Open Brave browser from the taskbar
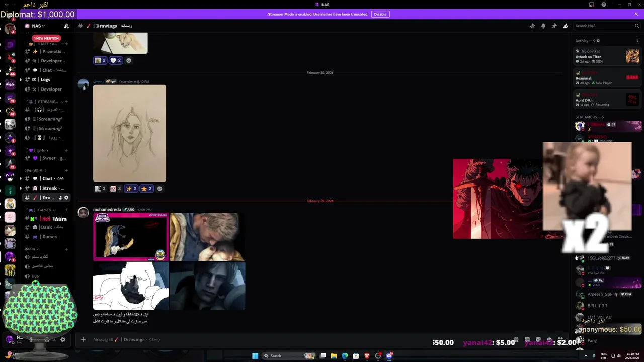 (367, 356)
